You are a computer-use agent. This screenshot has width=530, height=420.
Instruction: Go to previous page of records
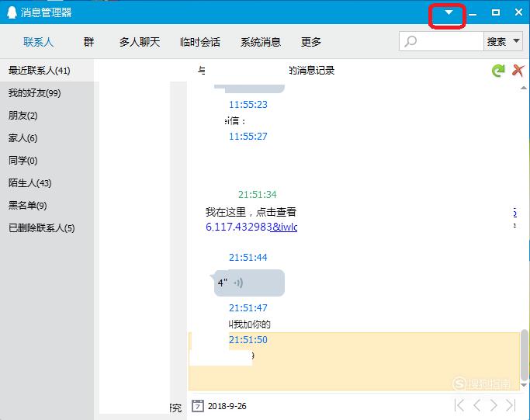click(x=477, y=405)
